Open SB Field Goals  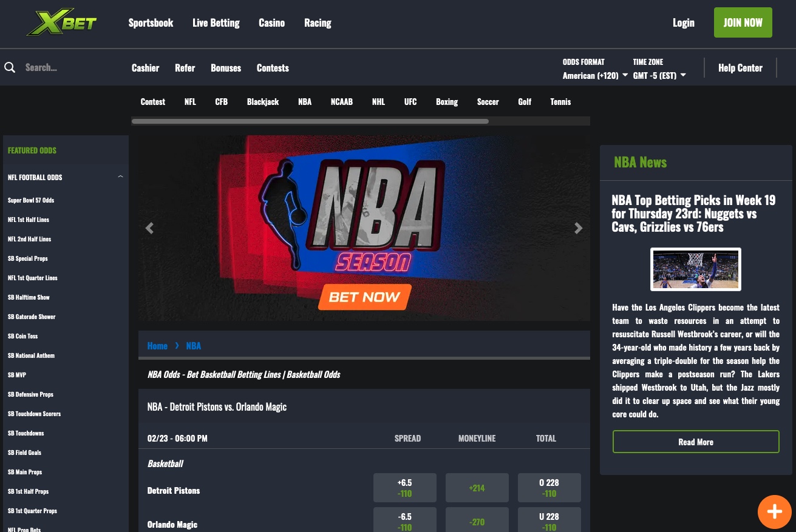click(25, 453)
